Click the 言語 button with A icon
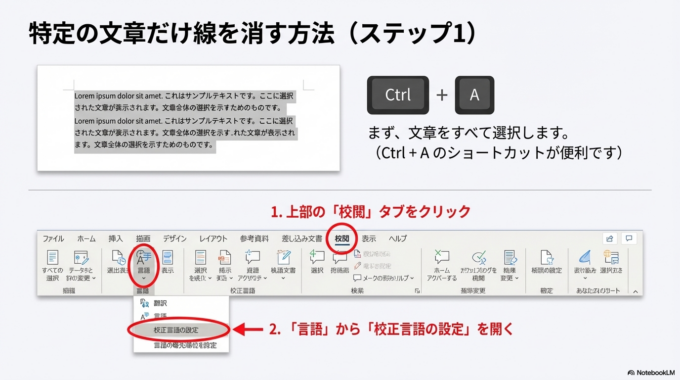This screenshot has width=680, height=380. pyautogui.click(x=143, y=262)
